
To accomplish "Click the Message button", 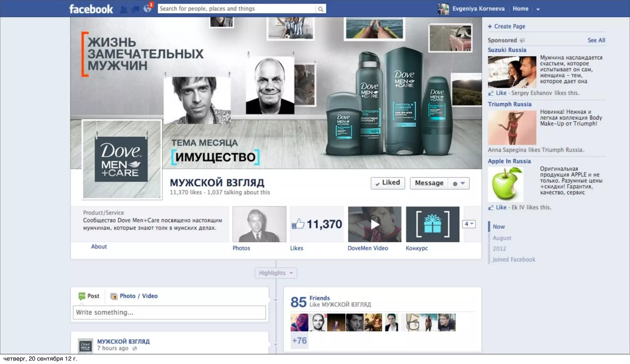I will click(429, 183).
